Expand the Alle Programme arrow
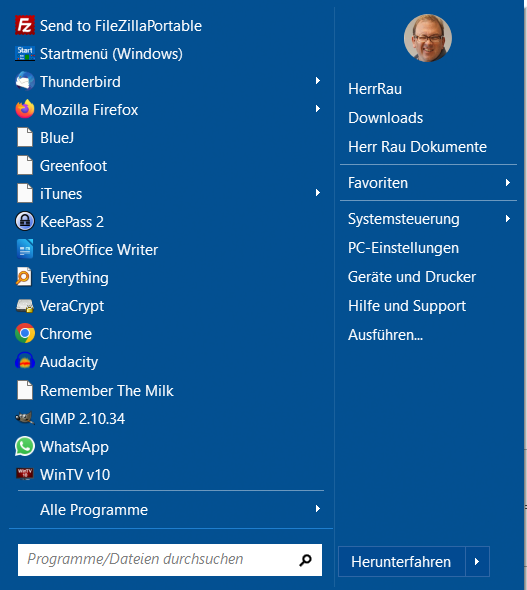Viewport: 527px width, 590px height. click(318, 509)
